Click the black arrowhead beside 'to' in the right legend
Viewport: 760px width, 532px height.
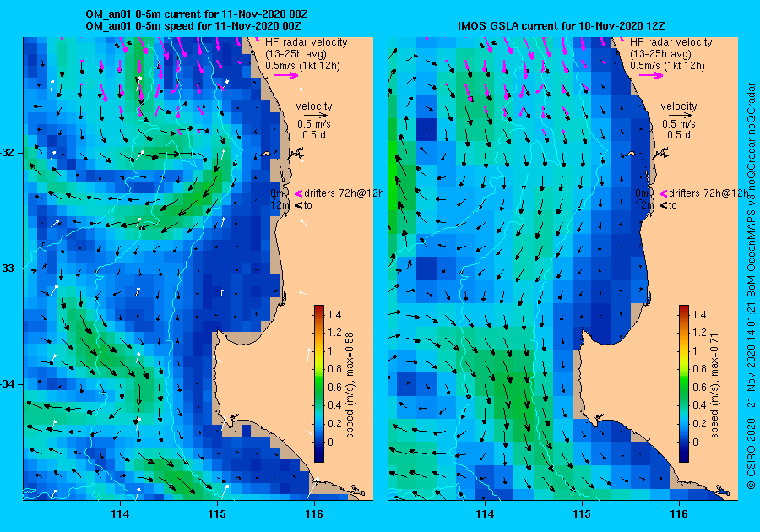pos(663,205)
